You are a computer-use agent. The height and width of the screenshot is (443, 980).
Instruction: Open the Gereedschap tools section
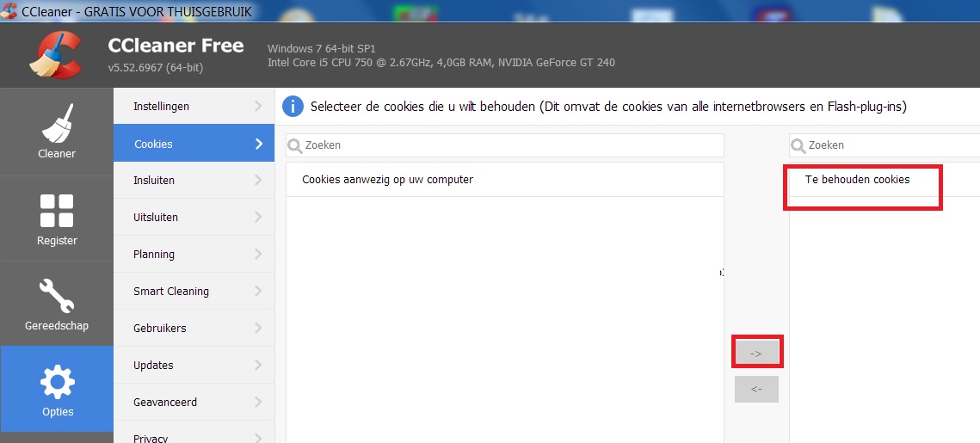click(56, 304)
